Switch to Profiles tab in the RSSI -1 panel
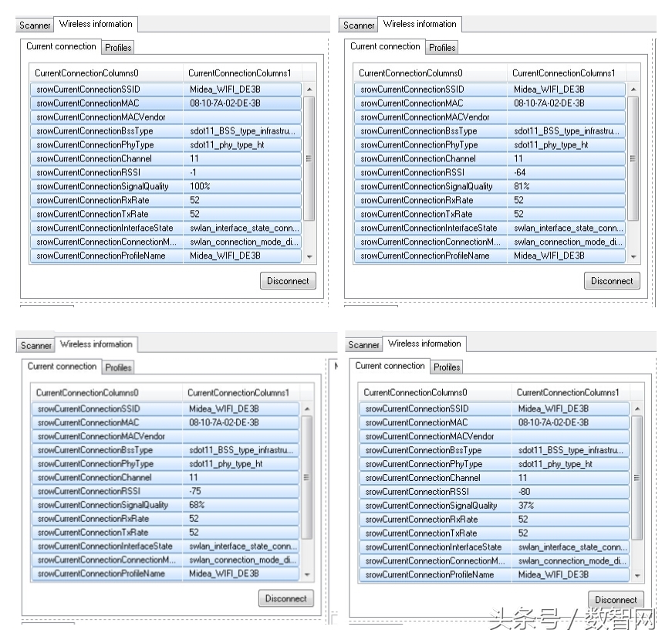The width and height of the screenshot is (672, 640). (x=118, y=48)
